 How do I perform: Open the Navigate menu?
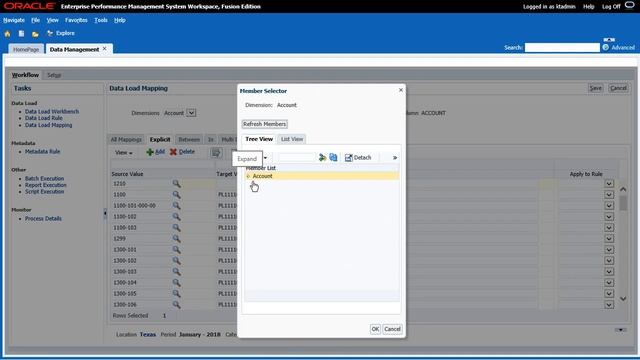(14, 20)
